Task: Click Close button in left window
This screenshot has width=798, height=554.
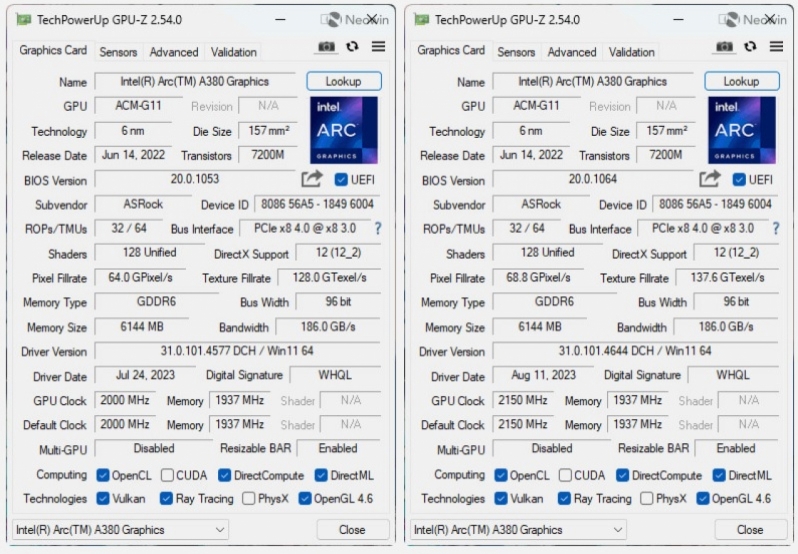Action: pyautogui.click(x=352, y=530)
